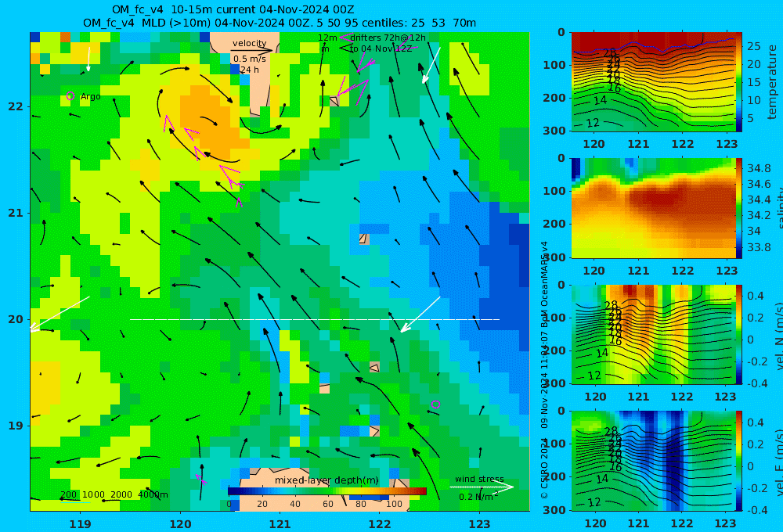Click the vel. E colorbar
Viewport: 783px width, 532px height.
tap(738, 461)
